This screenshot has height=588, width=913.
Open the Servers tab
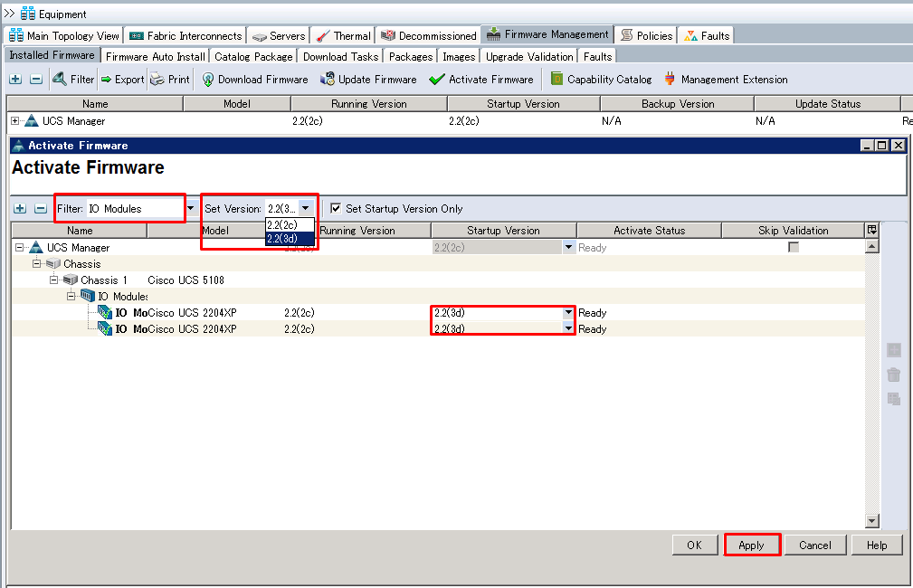279,35
